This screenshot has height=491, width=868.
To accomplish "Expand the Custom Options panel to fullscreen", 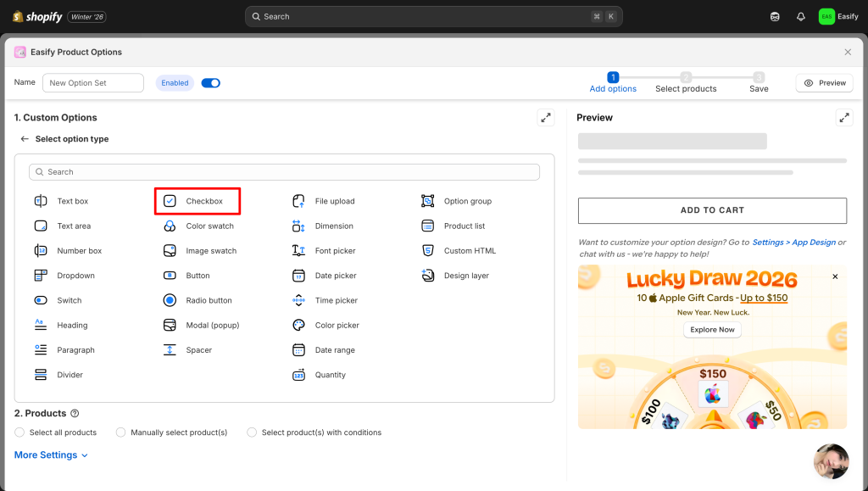I will click(546, 118).
